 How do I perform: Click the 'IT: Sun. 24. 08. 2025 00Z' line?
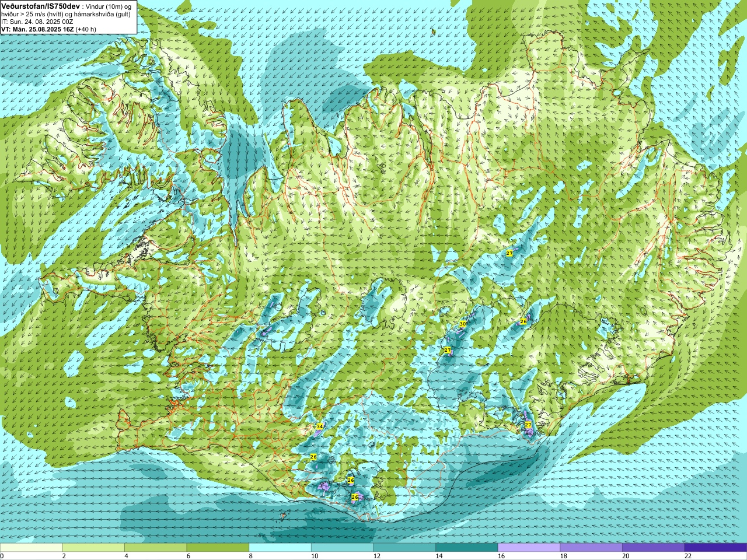click(x=37, y=22)
